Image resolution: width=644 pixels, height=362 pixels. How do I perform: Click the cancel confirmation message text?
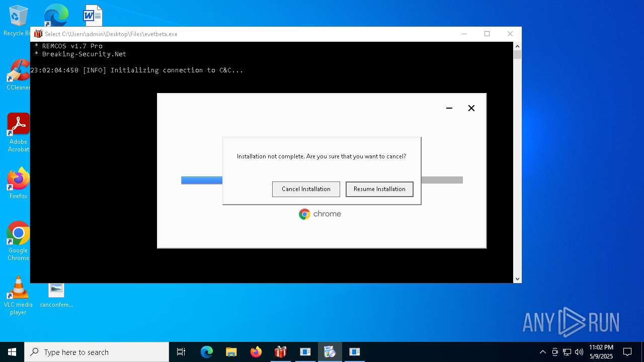pos(321,156)
